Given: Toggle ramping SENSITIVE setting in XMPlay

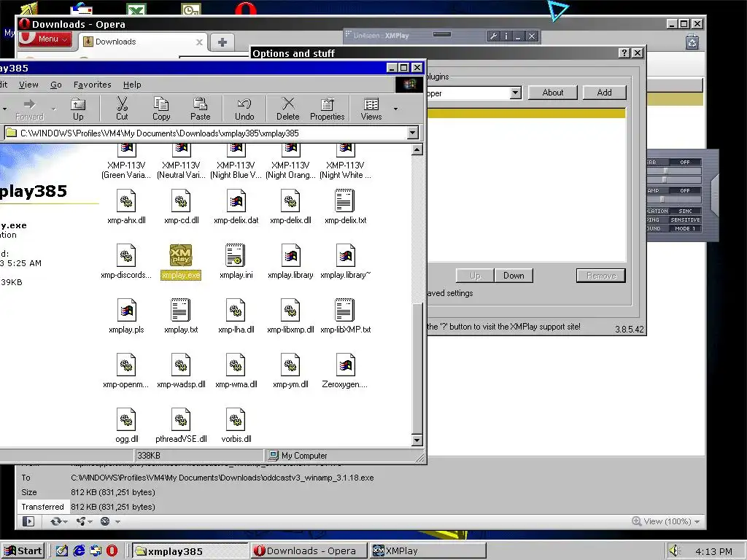Looking at the screenshot, I should pos(685,219).
